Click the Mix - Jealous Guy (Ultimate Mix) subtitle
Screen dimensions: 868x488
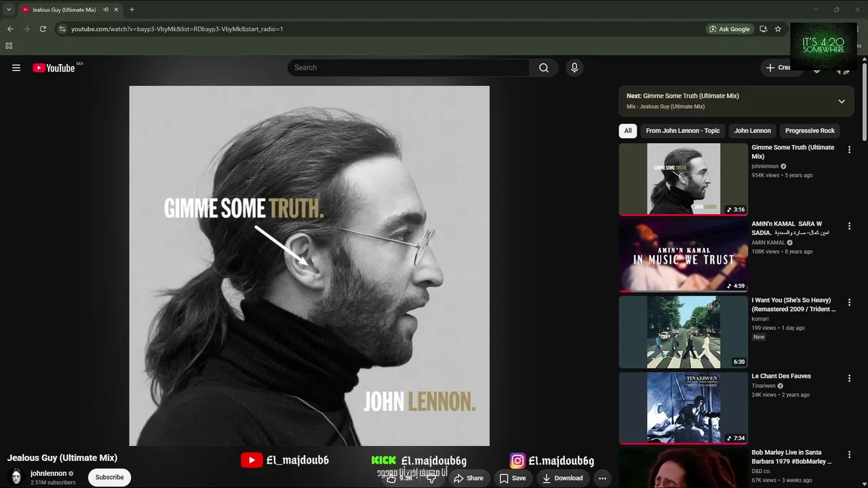(x=665, y=106)
